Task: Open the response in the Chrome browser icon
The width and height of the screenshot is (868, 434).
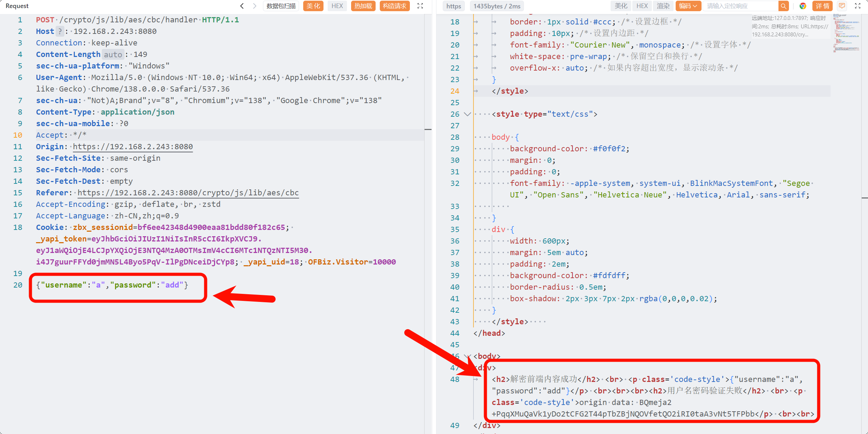Action: pos(803,6)
